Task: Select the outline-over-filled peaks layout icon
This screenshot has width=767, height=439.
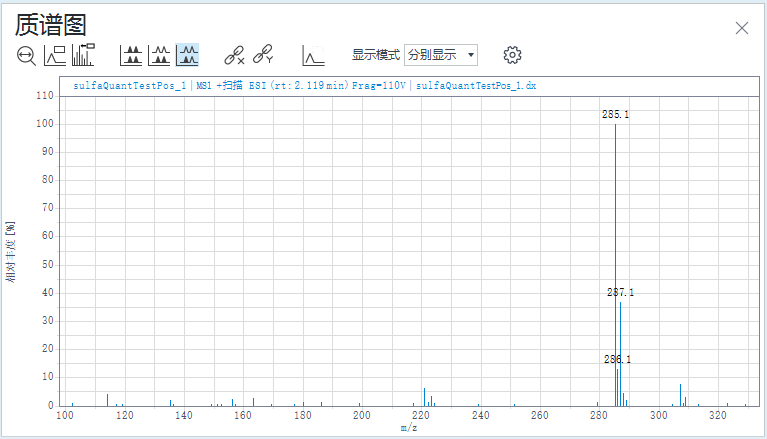Action: click(x=159, y=55)
